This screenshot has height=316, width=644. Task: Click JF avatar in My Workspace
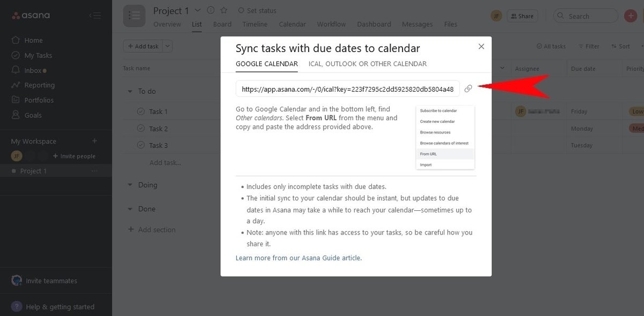click(x=17, y=156)
